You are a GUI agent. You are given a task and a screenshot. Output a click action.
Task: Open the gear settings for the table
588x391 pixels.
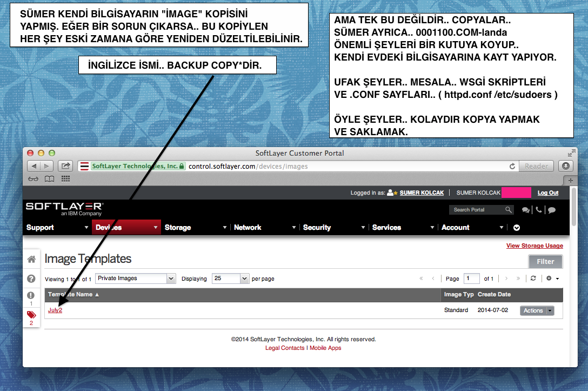pyautogui.click(x=549, y=279)
